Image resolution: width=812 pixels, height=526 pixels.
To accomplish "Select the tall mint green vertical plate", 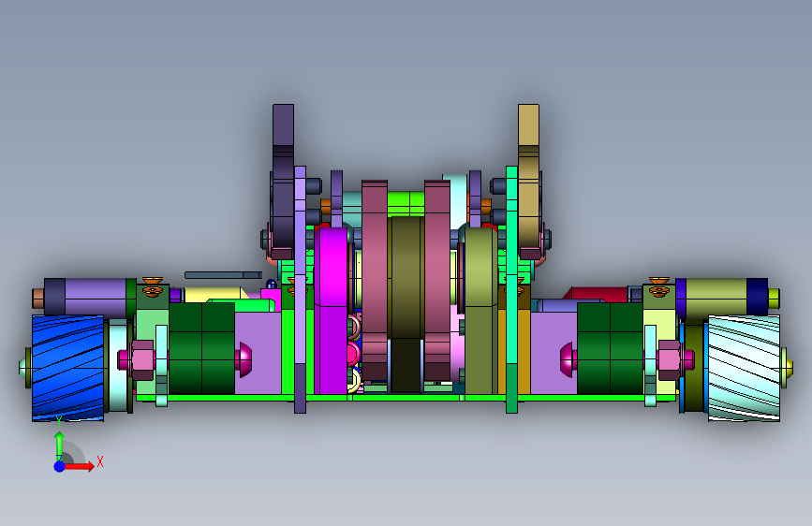I will pos(511,289).
